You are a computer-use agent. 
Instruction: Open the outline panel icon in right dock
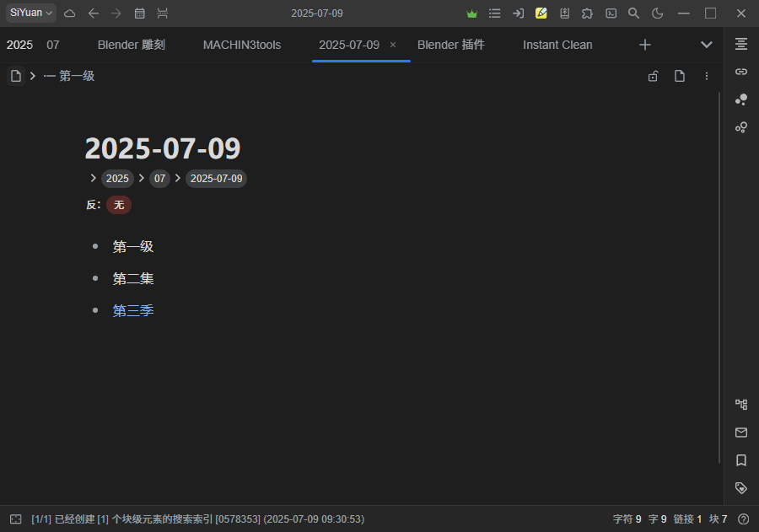pos(740,44)
